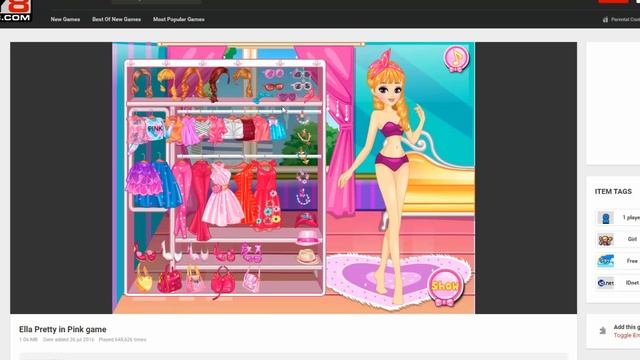Click the Ella Pretty in Pink game title
Viewport: 640px width, 360px height.
pos(62,329)
